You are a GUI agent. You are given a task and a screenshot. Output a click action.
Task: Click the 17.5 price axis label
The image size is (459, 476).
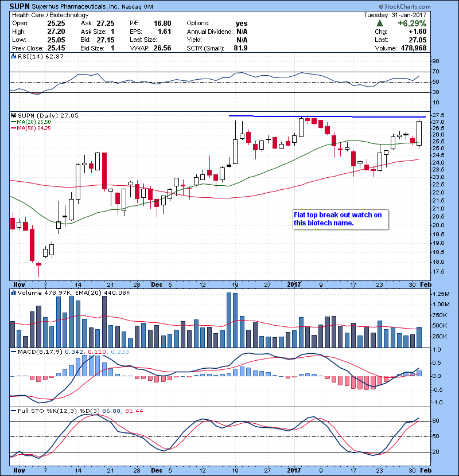(x=438, y=272)
